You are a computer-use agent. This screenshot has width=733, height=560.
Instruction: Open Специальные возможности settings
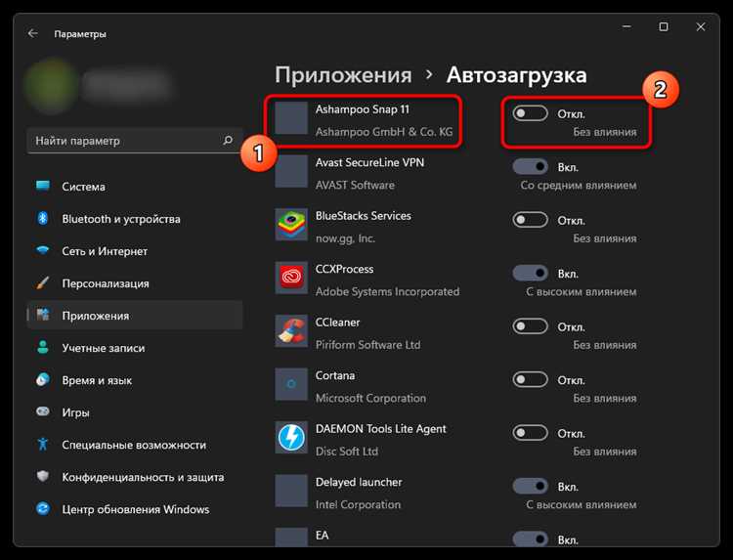(x=135, y=445)
